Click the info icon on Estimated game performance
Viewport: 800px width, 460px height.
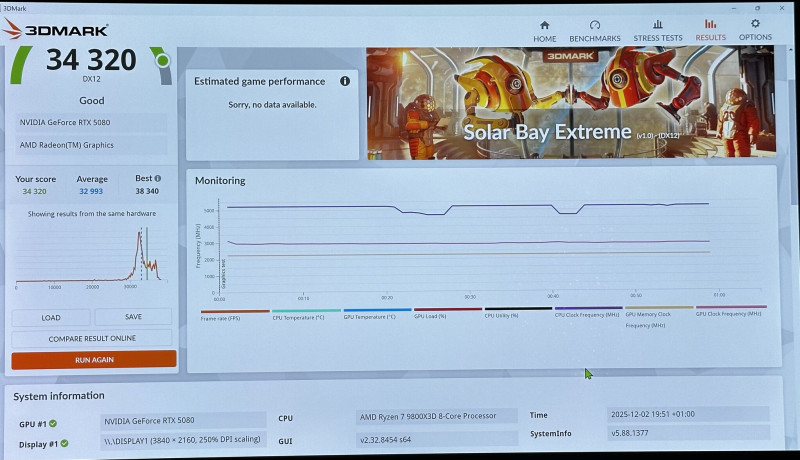click(x=345, y=81)
